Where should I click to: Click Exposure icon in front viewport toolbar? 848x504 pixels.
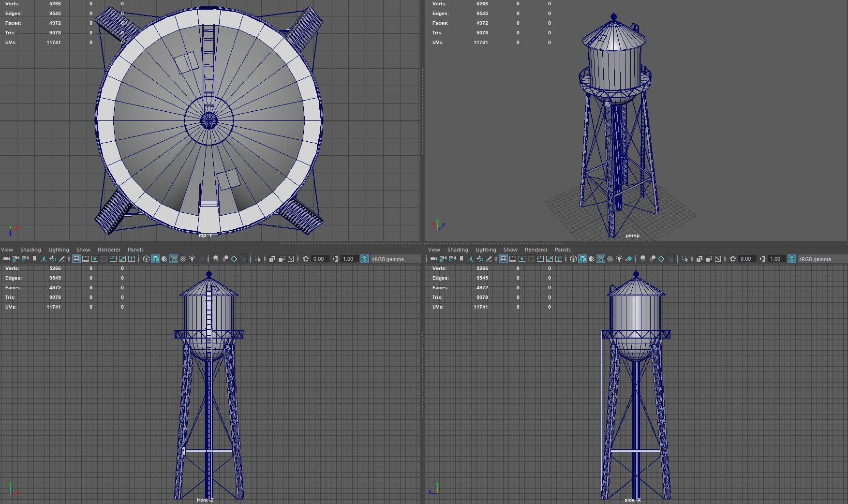click(x=306, y=259)
